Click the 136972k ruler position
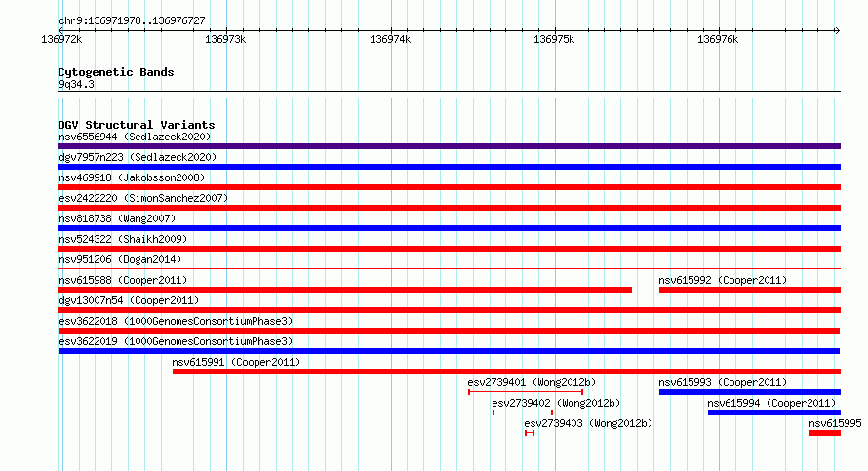The image size is (868, 471). [61, 39]
